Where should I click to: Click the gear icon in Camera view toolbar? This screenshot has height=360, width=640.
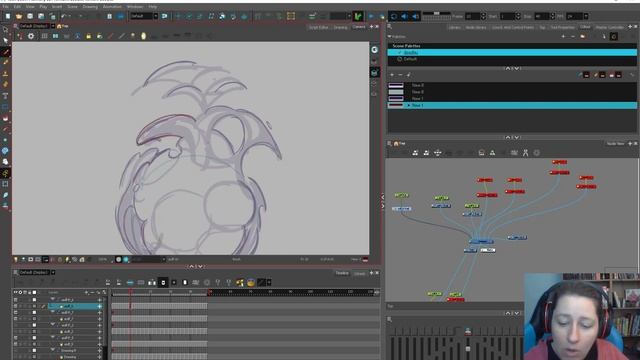[31, 36]
